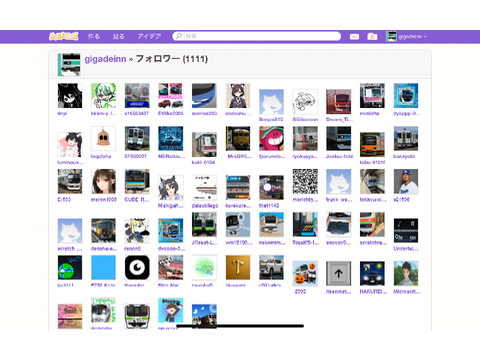Open the pink blurred train avatar in the bottom row
The width and height of the screenshot is (480, 360).
pos(70,316)
